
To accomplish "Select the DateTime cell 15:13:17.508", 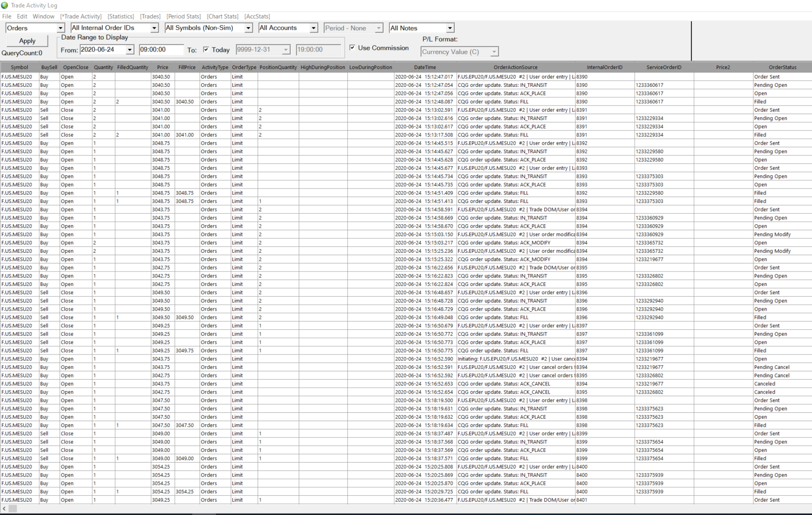I will 425,135.
